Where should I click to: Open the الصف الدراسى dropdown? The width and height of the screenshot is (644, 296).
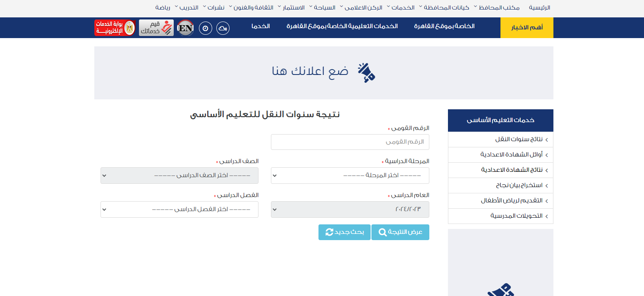(179, 176)
